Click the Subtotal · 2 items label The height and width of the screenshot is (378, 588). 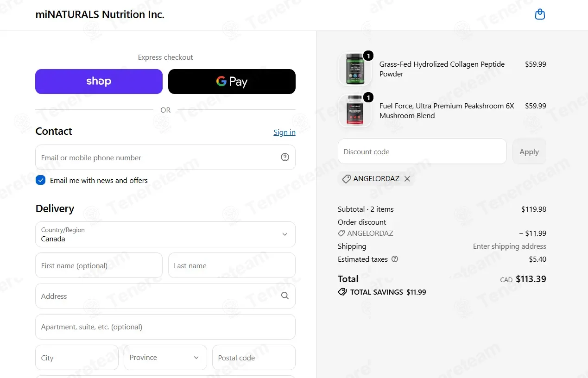tap(366, 209)
